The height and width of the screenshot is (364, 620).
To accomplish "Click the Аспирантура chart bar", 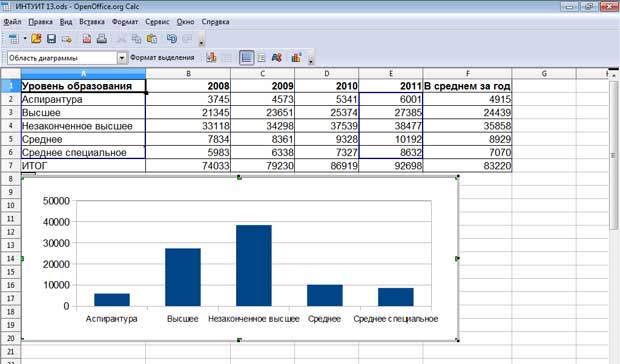I will (112, 300).
